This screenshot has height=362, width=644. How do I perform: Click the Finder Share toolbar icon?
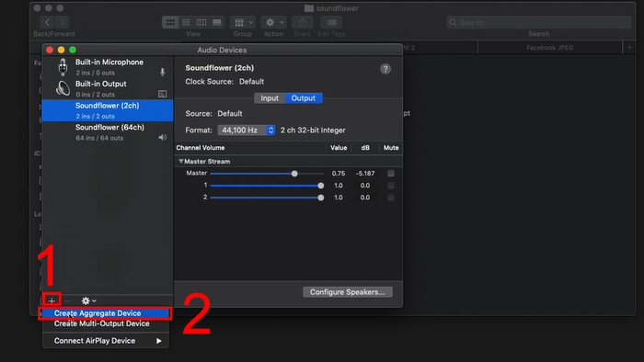tap(303, 22)
